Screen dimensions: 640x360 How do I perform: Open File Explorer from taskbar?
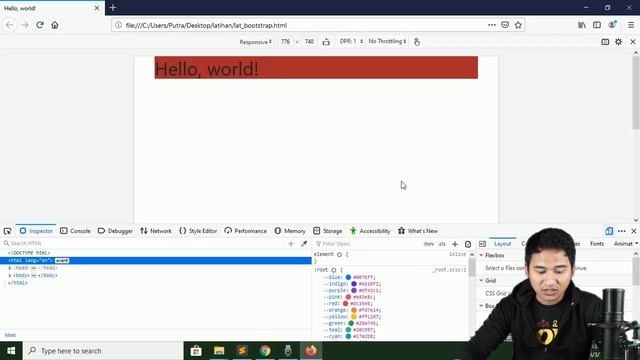[219, 351]
